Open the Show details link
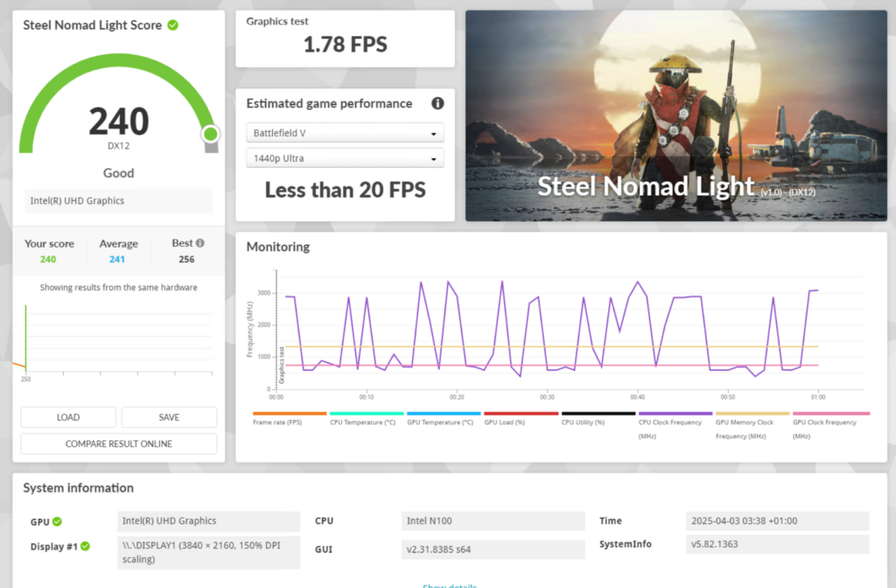This screenshot has height=588, width=896. click(449, 585)
